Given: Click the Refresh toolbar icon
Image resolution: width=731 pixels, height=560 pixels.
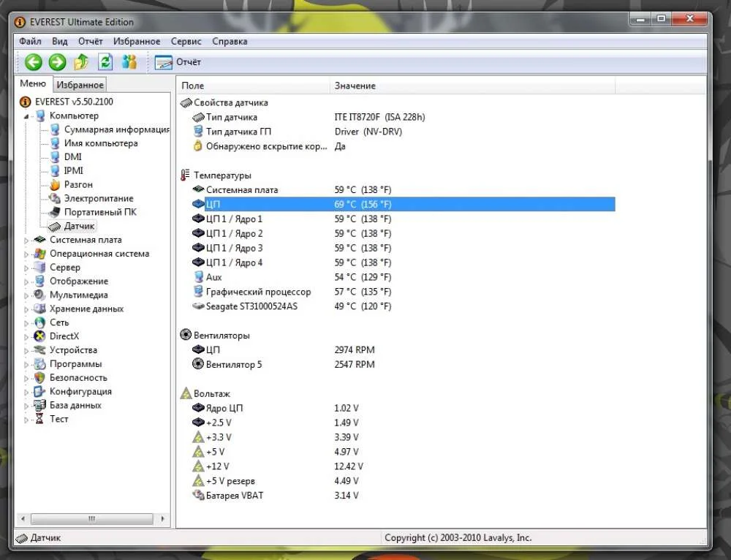Looking at the screenshot, I should click(105, 62).
